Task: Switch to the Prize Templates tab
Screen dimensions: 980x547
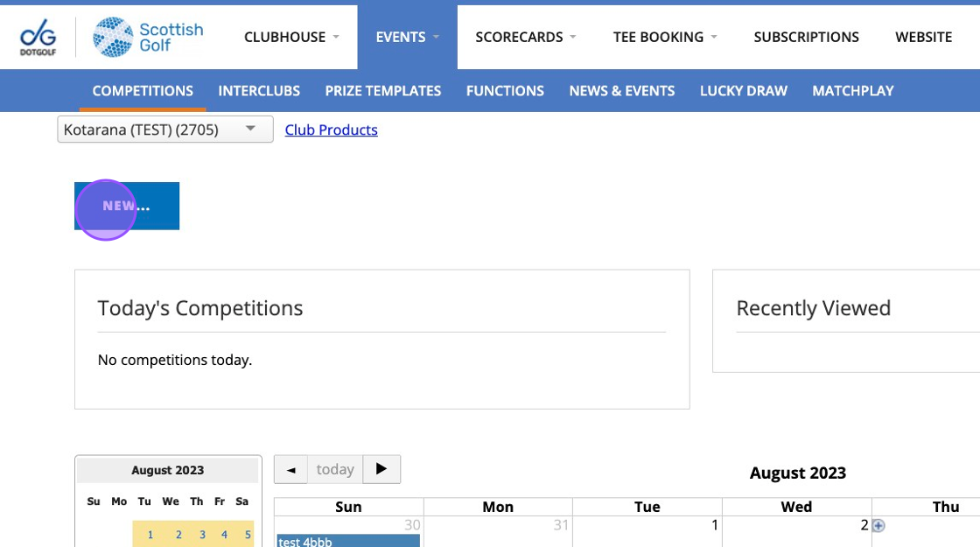Action: [x=382, y=91]
